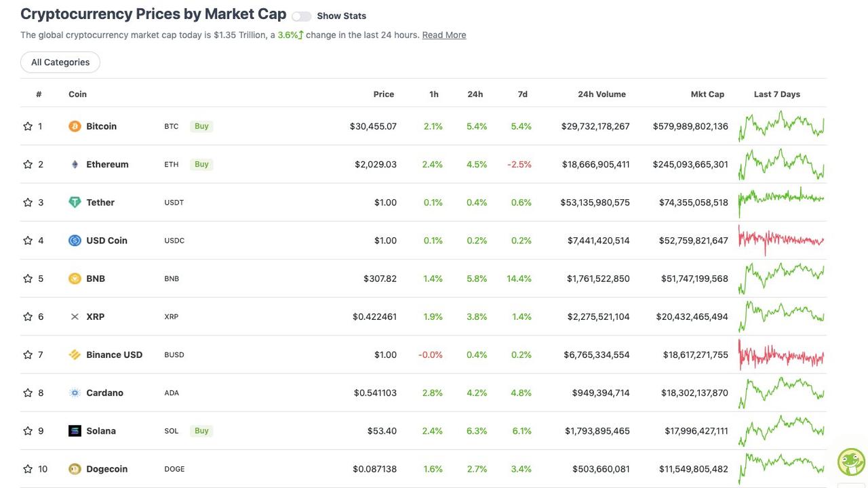Click the Buy button for Solana

point(201,430)
